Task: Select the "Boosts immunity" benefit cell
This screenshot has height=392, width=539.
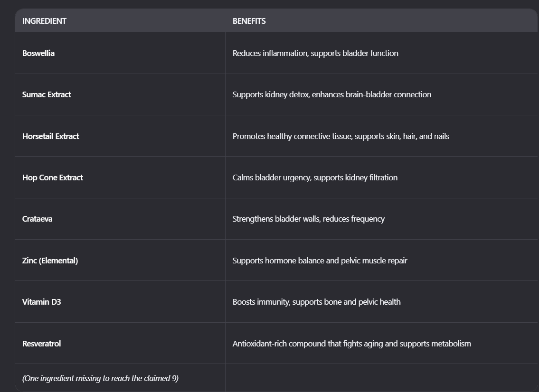Action: [316, 302]
